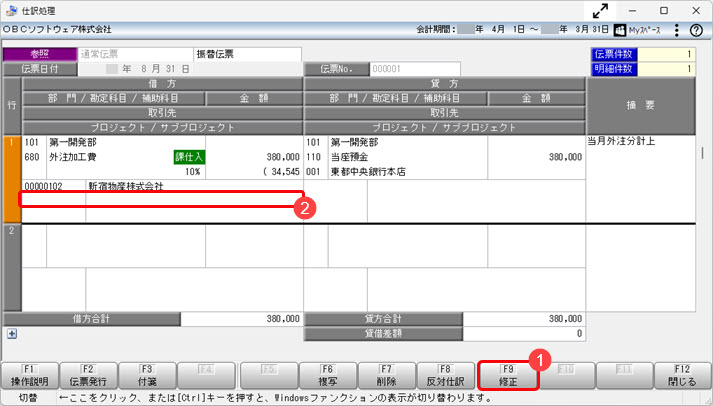This screenshot has width=713, height=406.
Task: Click the green 課仕入 tax tag
Action: coord(189,157)
